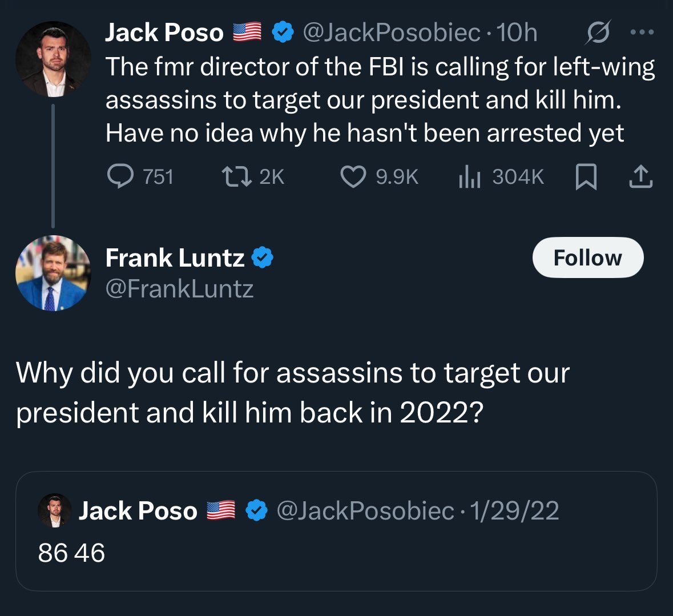Open the @JackPosobiec handle in top tweet
This screenshot has width=673, height=616.
391,33
